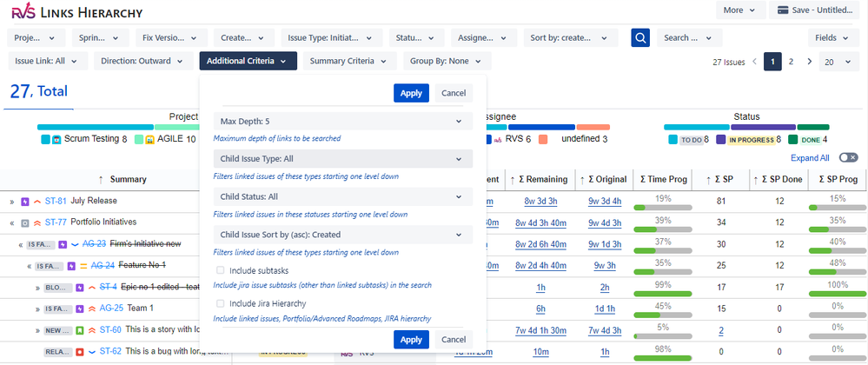Image resolution: width=868 pixels, height=365 pixels.
Task: Sort by Σ Remaining column arrow
Action: tap(513, 179)
